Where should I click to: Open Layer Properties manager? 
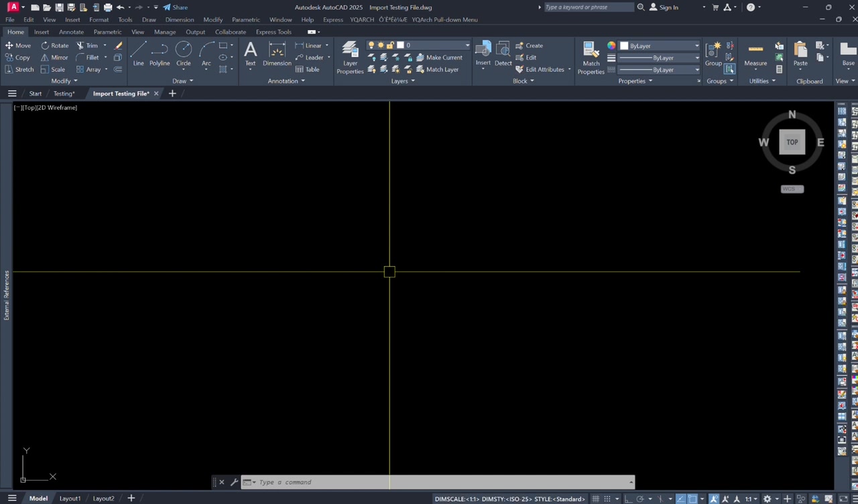(350, 58)
